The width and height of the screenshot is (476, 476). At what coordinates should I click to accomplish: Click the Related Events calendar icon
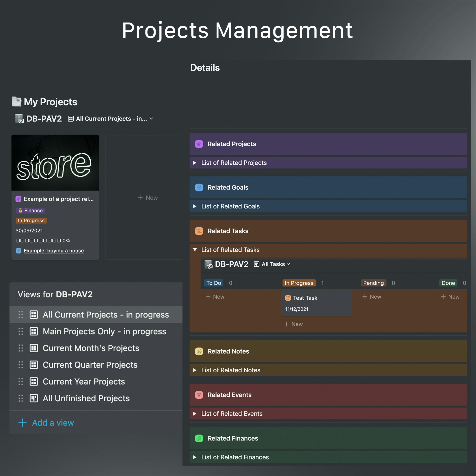pos(199,395)
